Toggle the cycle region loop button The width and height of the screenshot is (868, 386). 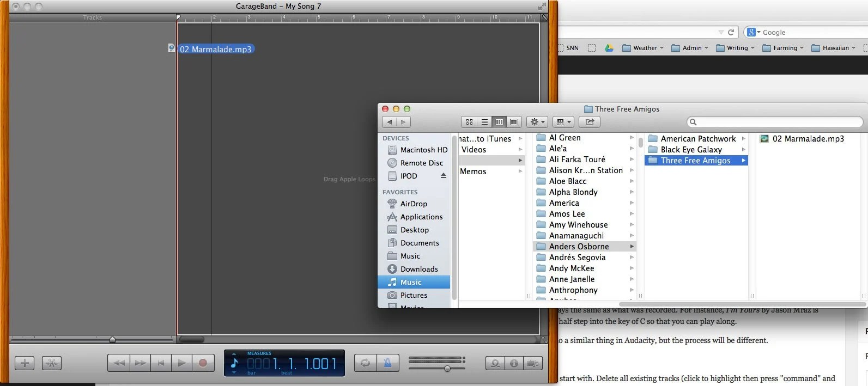tap(365, 363)
